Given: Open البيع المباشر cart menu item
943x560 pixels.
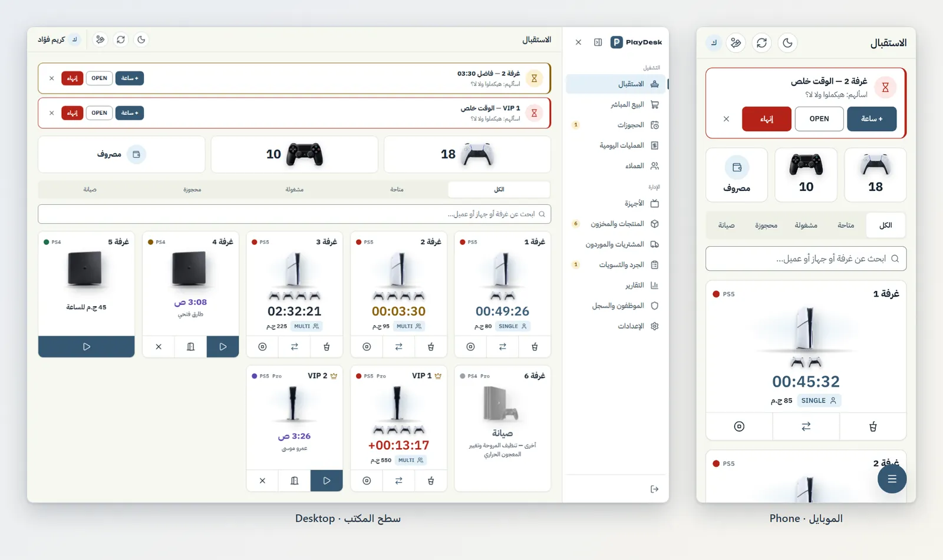Looking at the screenshot, I should (x=616, y=104).
